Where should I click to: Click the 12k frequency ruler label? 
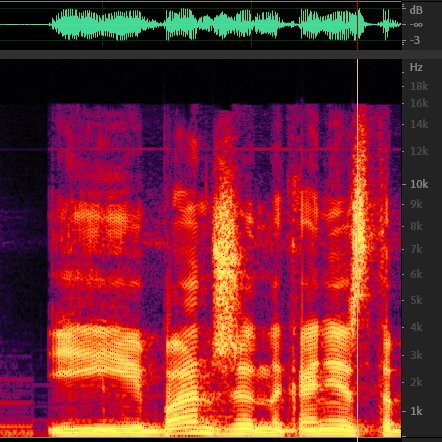(x=419, y=151)
